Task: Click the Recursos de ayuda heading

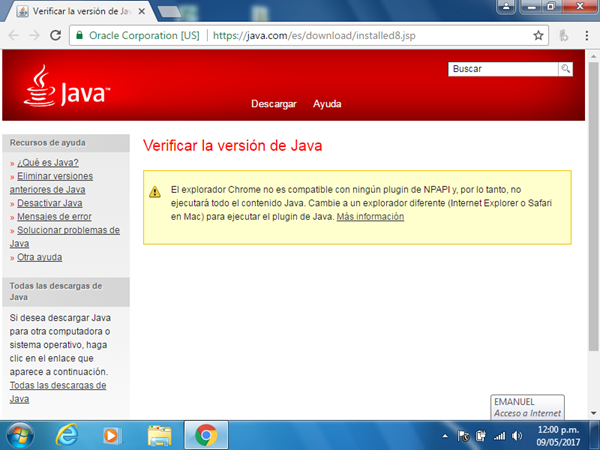Action: [x=47, y=143]
